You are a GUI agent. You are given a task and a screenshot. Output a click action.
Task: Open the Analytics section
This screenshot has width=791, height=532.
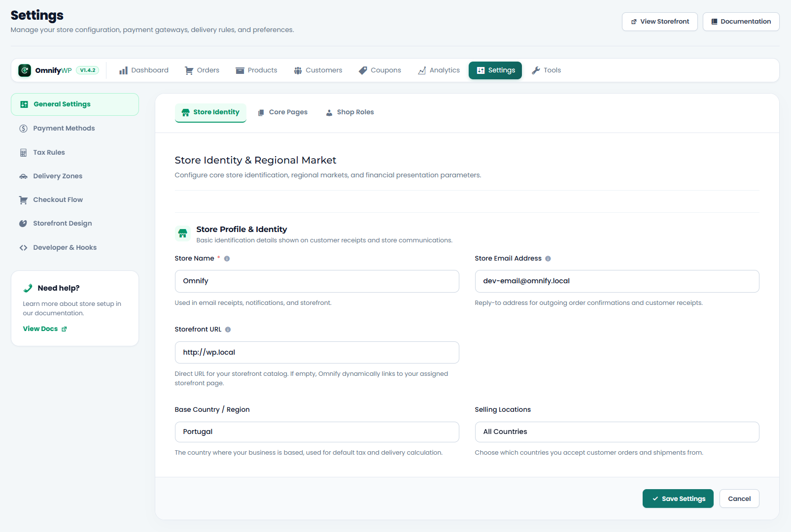coord(439,70)
